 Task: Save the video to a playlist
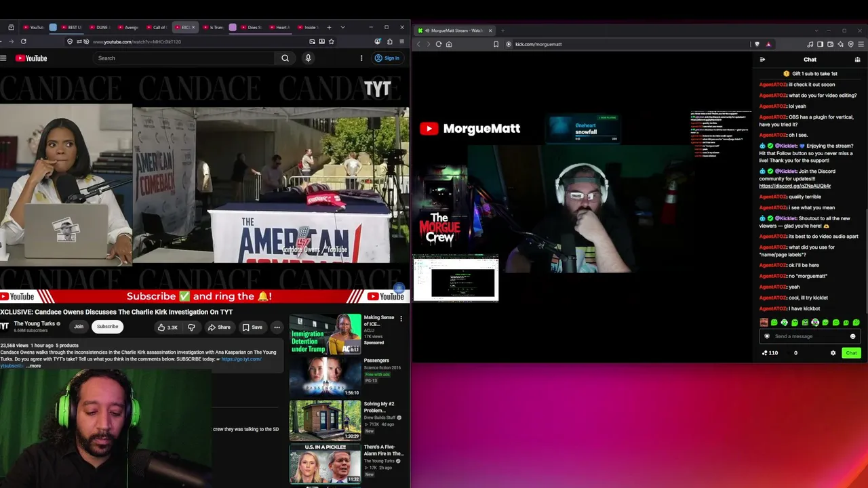click(252, 327)
